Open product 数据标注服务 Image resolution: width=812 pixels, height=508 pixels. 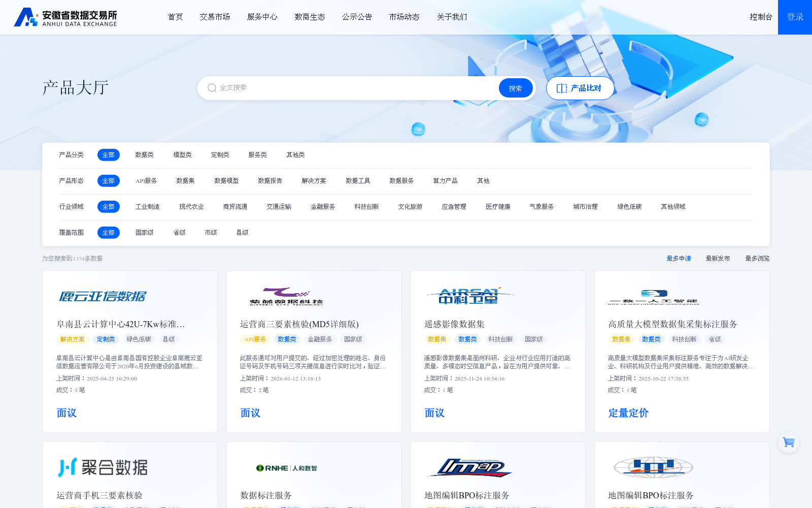coord(266,495)
